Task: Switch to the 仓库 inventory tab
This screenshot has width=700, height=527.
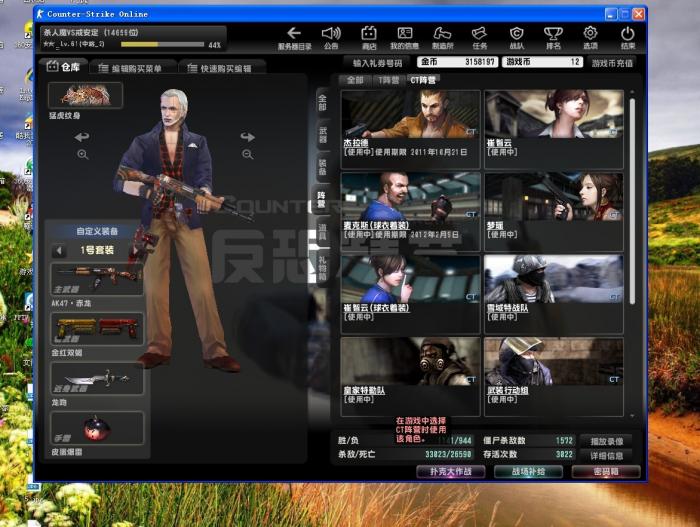Action: 63,67
